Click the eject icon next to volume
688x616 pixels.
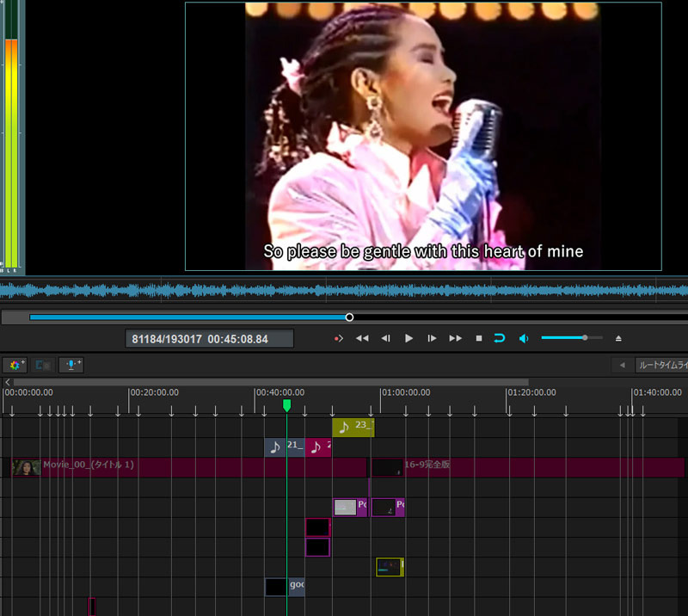point(618,338)
